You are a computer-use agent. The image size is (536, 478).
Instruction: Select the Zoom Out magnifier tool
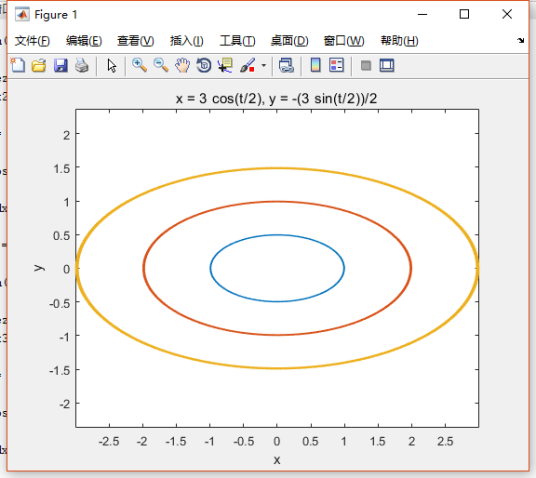161,65
